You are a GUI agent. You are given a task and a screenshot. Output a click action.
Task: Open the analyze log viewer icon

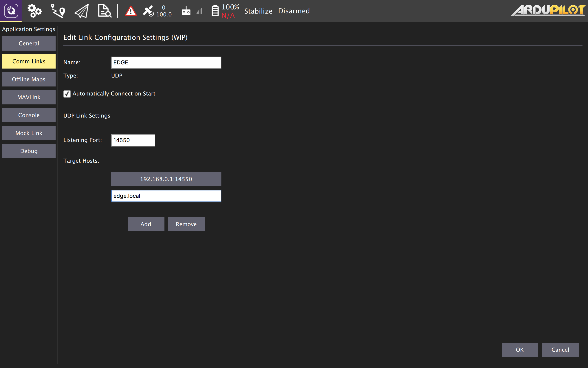pyautogui.click(x=105, y=11)
